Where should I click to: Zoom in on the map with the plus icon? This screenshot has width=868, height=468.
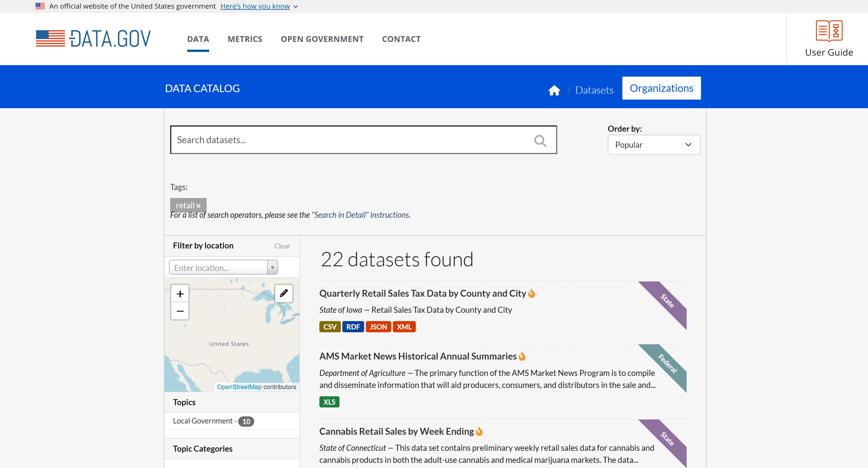click(180, 294)
